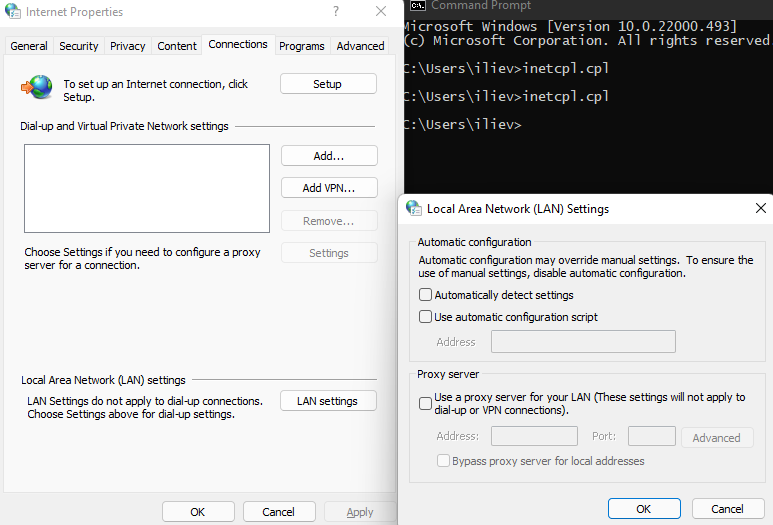Check Use automatic configuration script

click(426, 317)
